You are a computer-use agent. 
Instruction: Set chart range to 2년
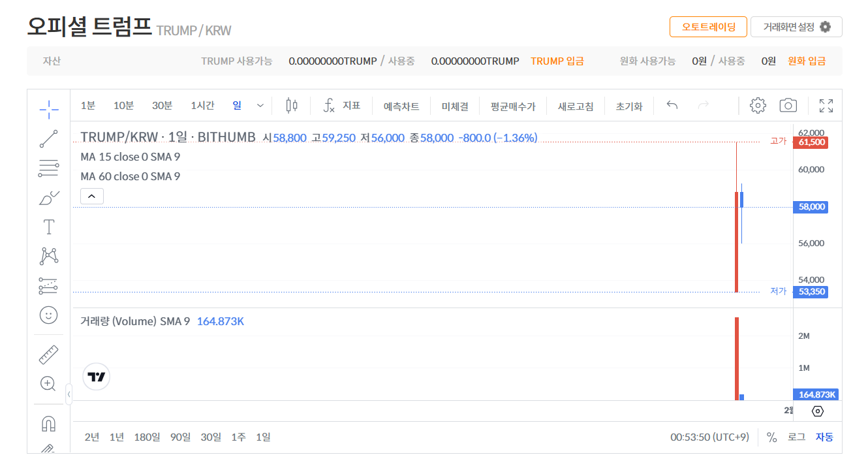[x=92, y=437]
